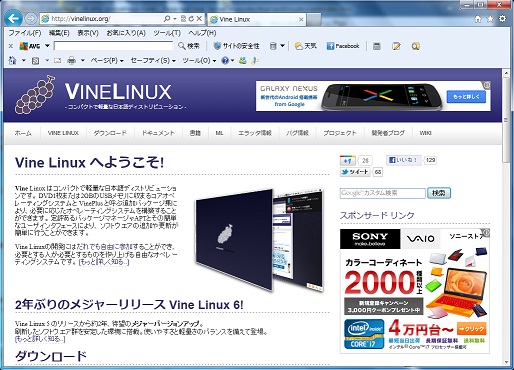Screen dimensions: 514x370
Task: Click the AVG 検索 search button
Action: (x=189, y=46)
